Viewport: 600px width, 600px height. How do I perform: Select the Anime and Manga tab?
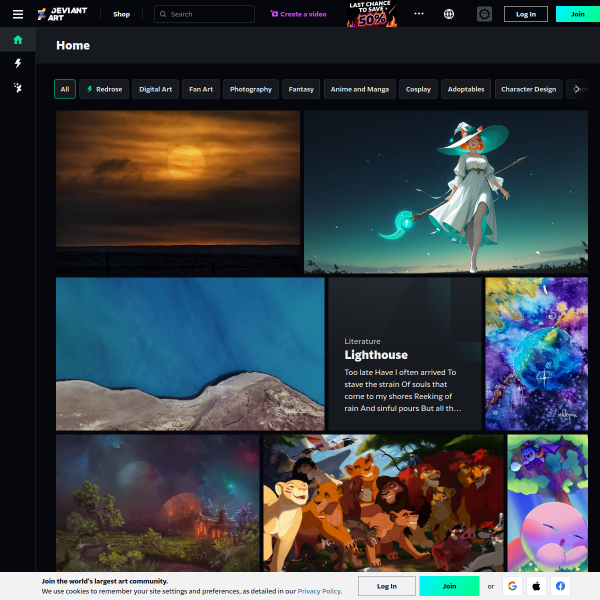360,89
